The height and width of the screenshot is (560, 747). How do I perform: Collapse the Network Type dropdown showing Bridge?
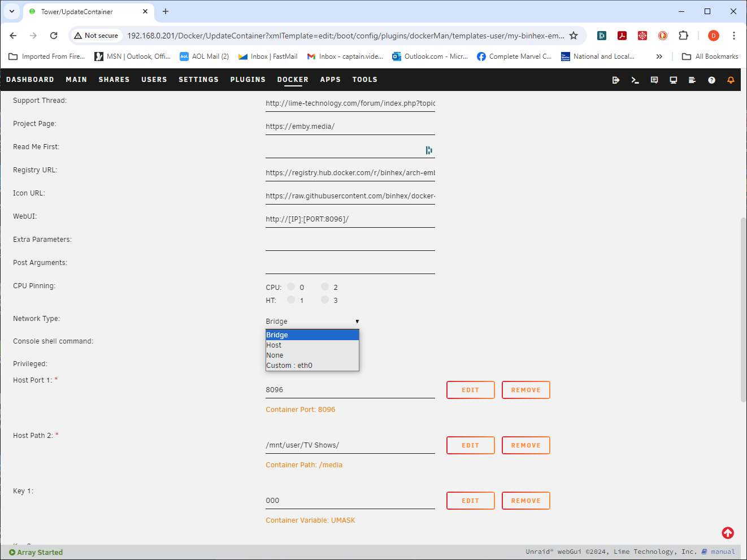coord(312,321)
